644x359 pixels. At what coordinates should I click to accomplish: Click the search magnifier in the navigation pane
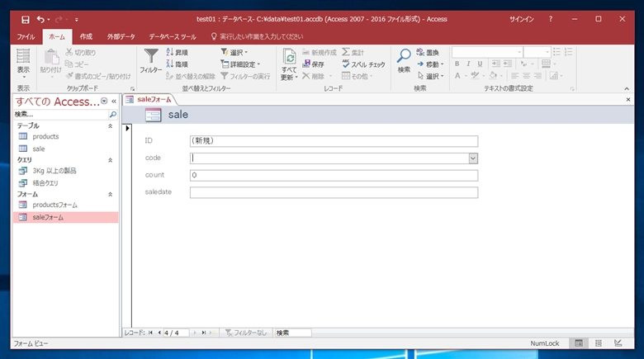tap(113, 114)
